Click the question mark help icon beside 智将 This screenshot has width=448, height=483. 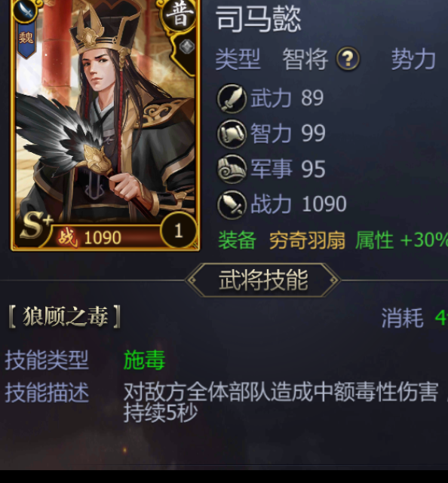[x=348, y=58]
